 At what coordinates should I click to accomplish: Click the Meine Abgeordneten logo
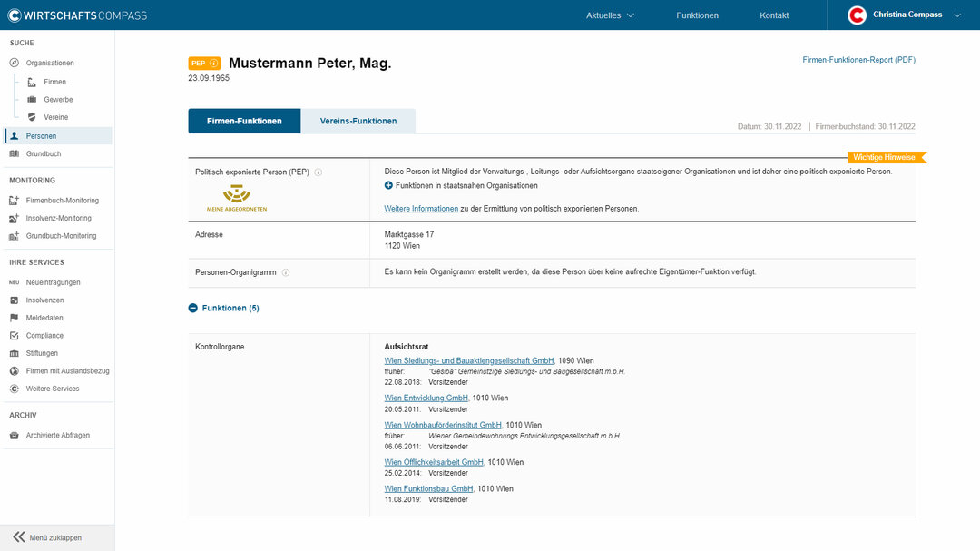coord(237,198)
